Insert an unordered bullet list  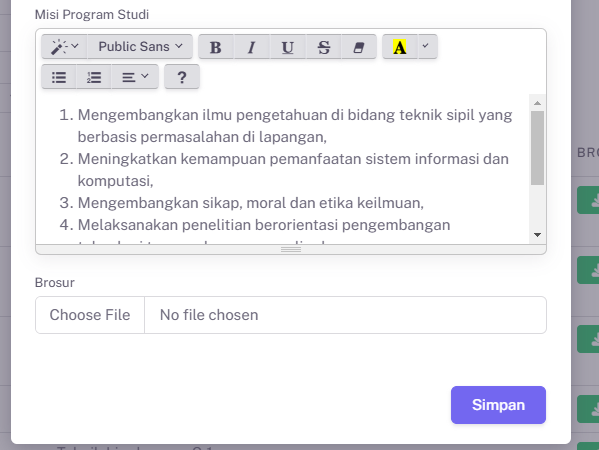coord(59,77)
